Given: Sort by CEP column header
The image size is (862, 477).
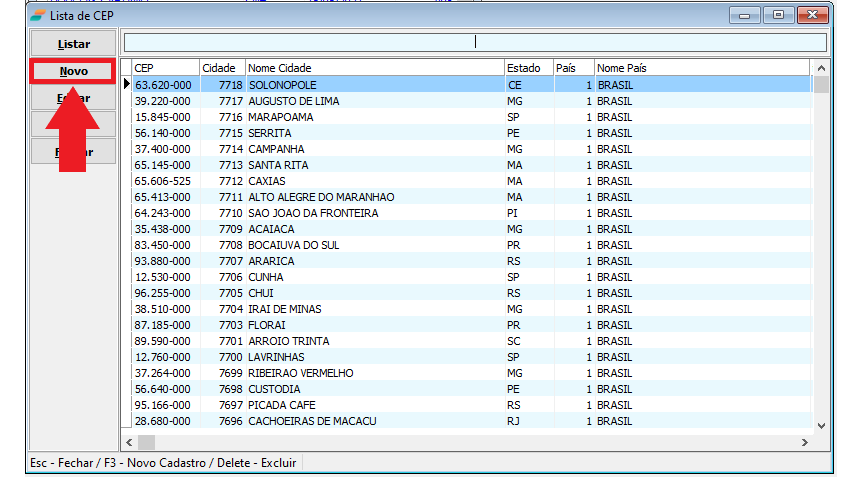Looking at the screenshot, I should pos(165,68).
